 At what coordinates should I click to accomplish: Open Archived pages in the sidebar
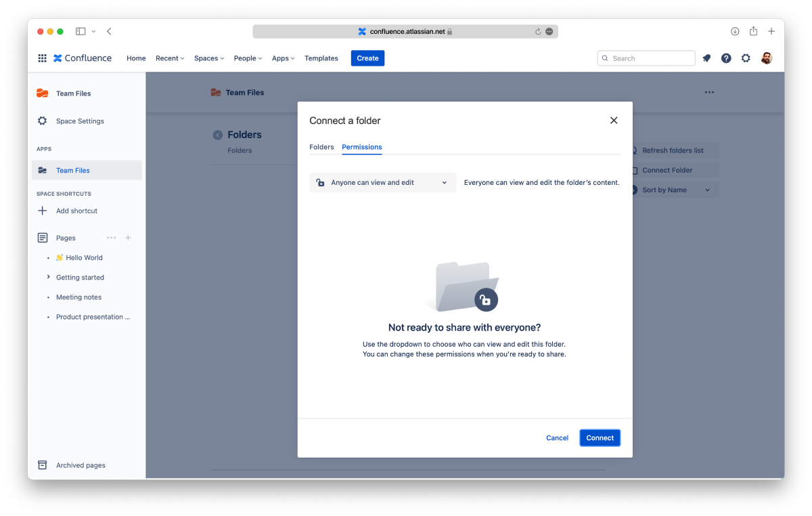coord(81,465)
